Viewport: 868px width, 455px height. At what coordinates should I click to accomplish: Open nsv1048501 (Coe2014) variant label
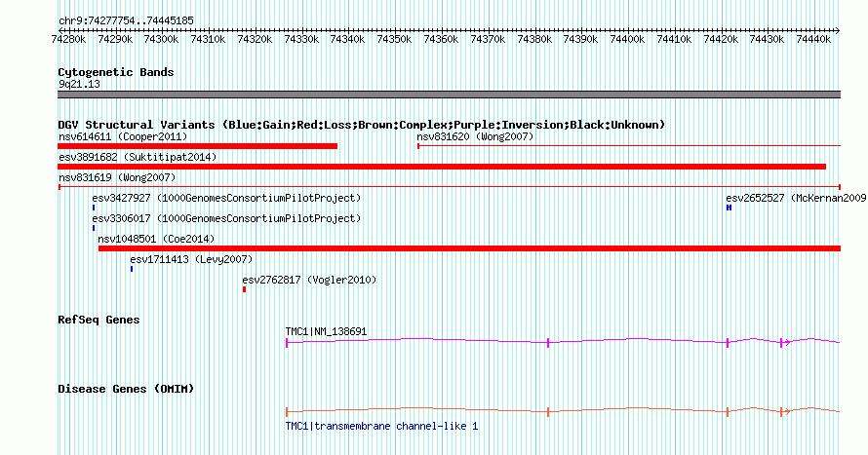coord(156,239)
